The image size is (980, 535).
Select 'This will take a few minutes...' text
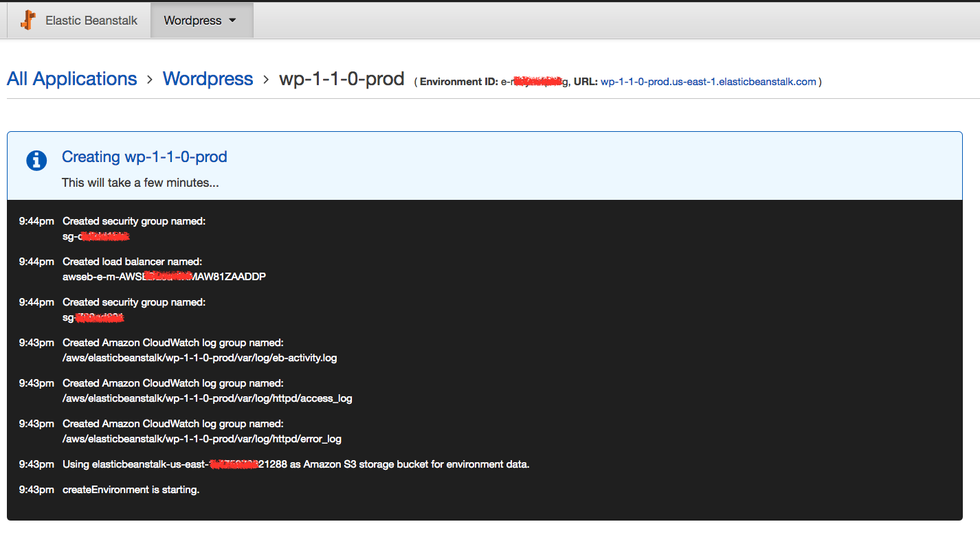tap(140, 183)
